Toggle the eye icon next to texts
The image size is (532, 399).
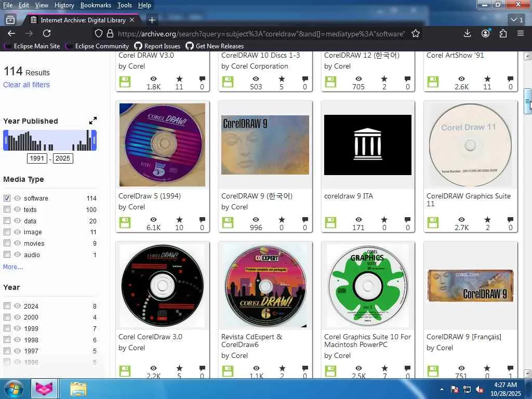tap(17, 209)
